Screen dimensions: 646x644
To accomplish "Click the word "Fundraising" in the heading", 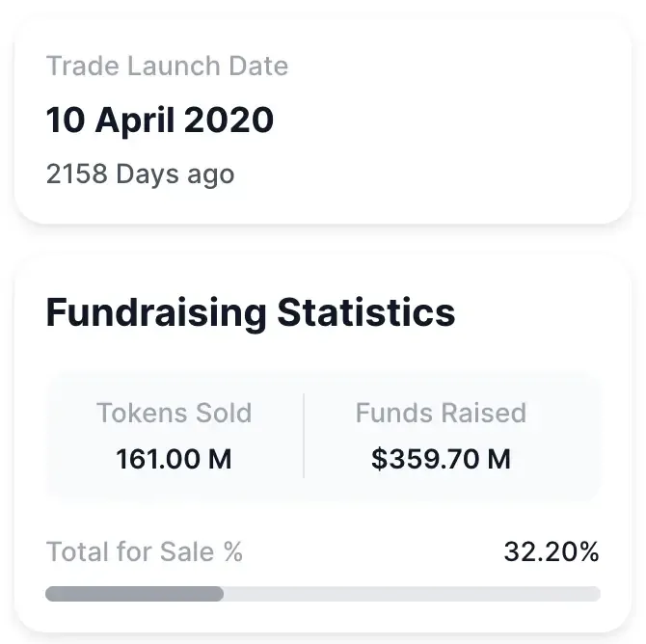I will tap(156, 313).
